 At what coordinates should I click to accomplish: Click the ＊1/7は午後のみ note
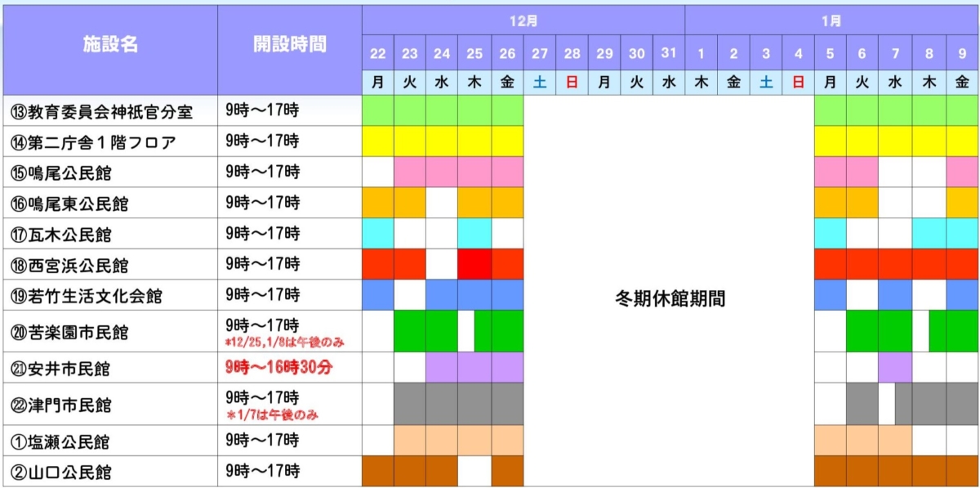click(273, 415)
